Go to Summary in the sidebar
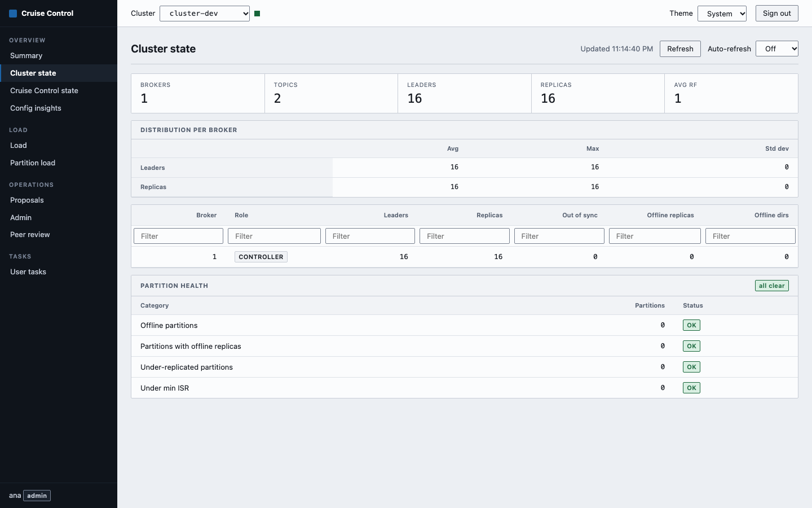 59,55
